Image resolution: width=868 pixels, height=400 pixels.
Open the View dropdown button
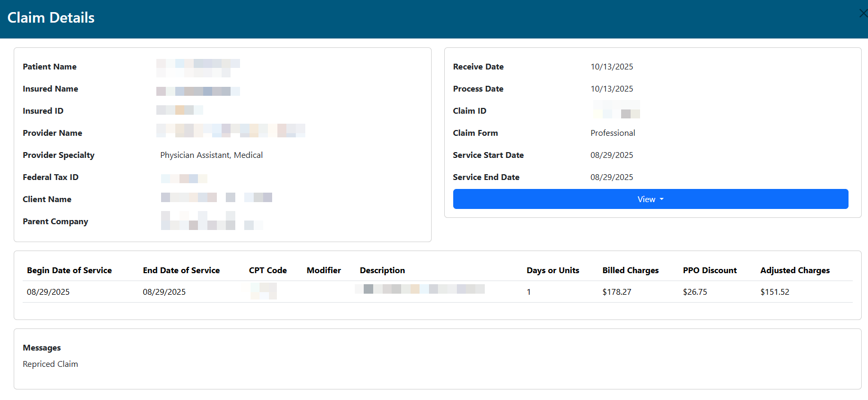coord(650,199)
